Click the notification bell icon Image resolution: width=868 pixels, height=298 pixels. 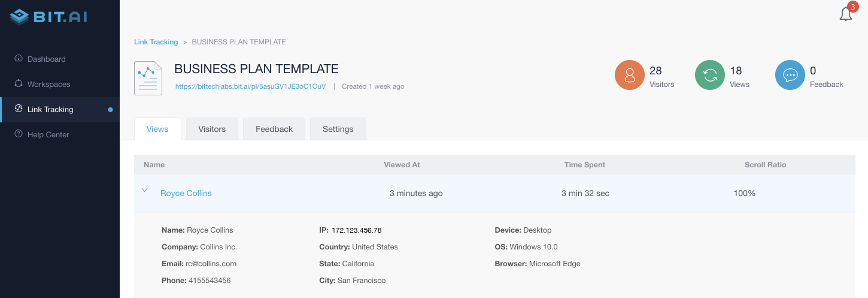pos(846,14)
